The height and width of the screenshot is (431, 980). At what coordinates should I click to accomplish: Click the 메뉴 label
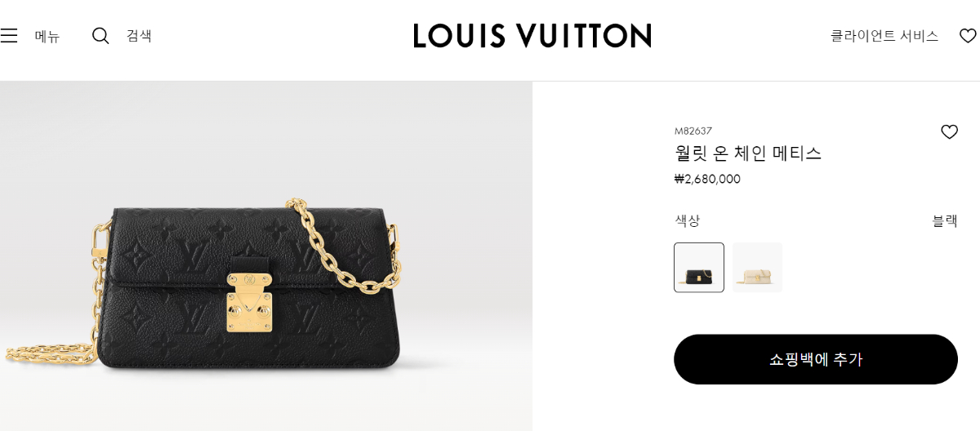[x=47, y=36]
